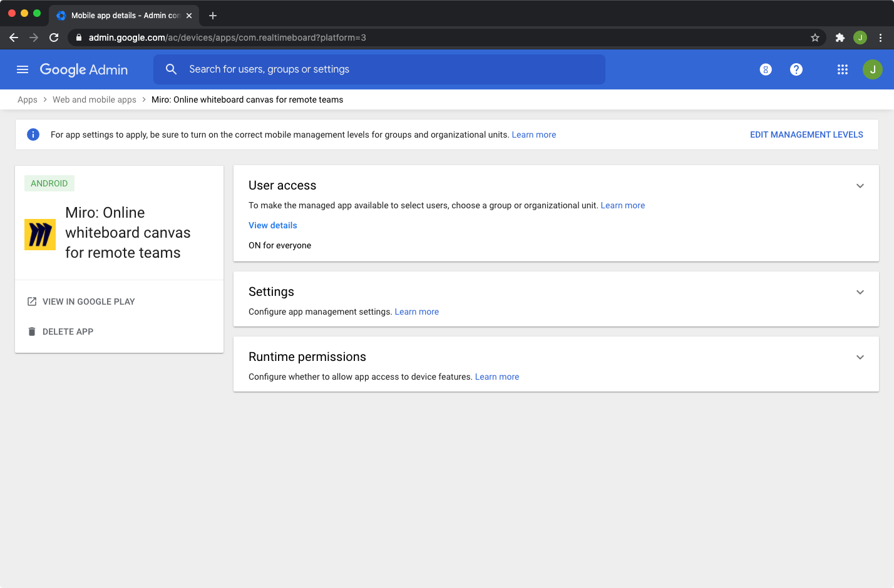This screenshot has height=588, width=894.
Task: Open Learn more under Runtime permissions
Action: click(497, 377)
